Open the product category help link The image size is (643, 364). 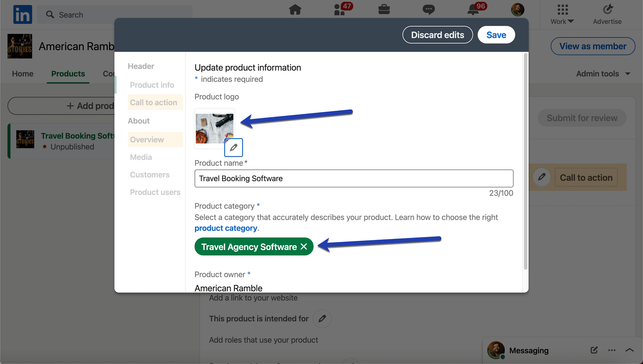pos(226,228)
